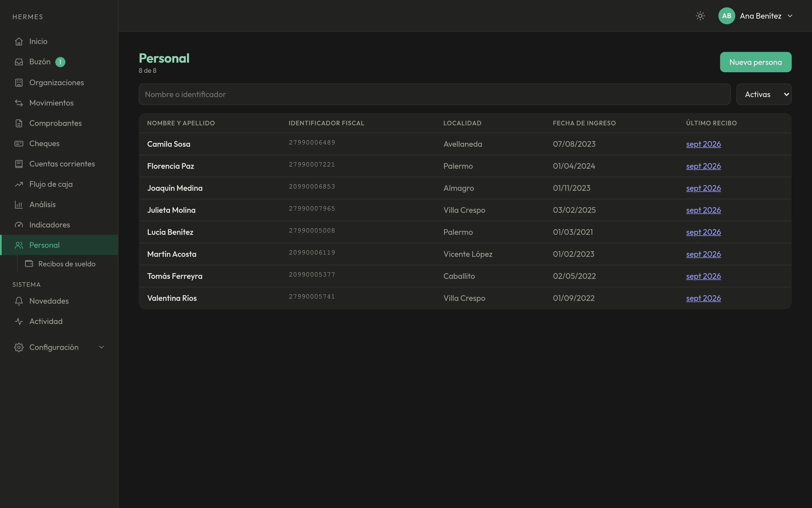Click identifier 27990005008 for Lucía Benítez

(312, 231)
